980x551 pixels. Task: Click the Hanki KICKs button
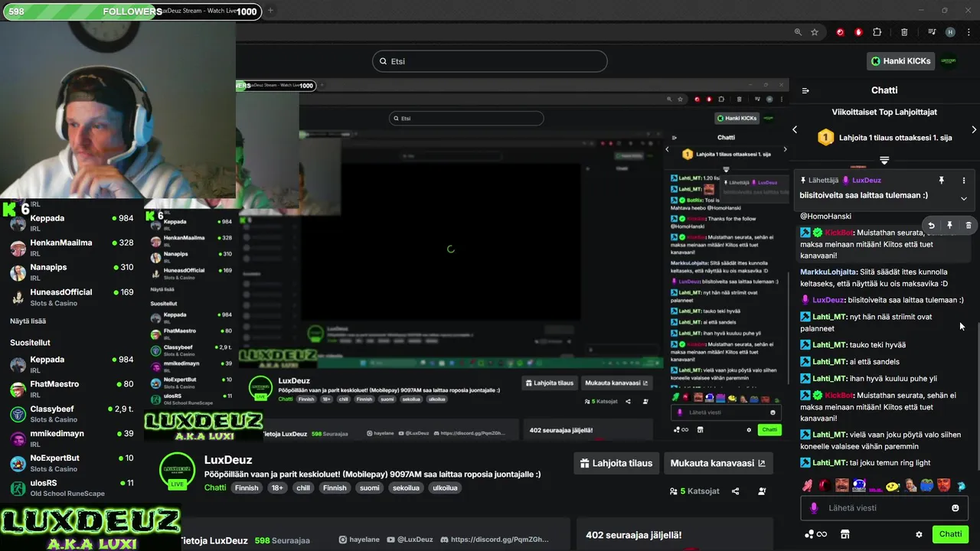901,60
